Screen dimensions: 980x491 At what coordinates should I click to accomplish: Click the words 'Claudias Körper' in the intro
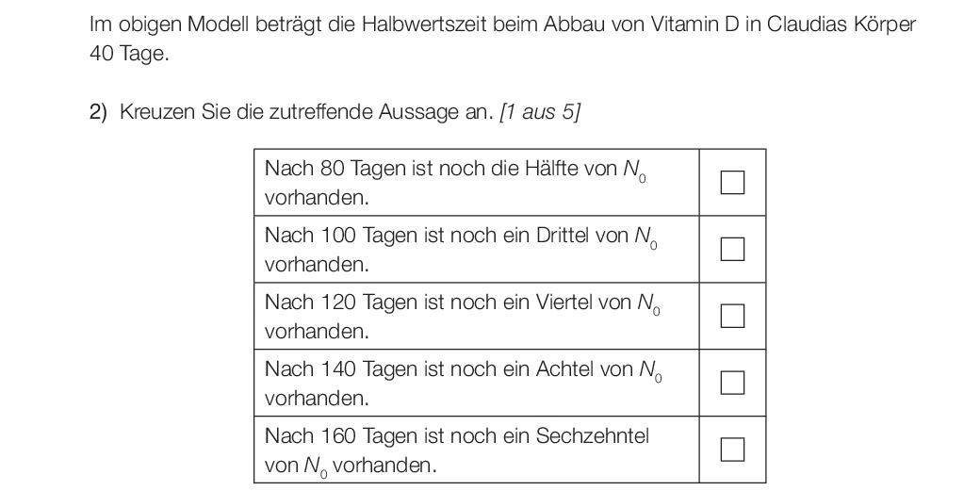tap(841, 25)
